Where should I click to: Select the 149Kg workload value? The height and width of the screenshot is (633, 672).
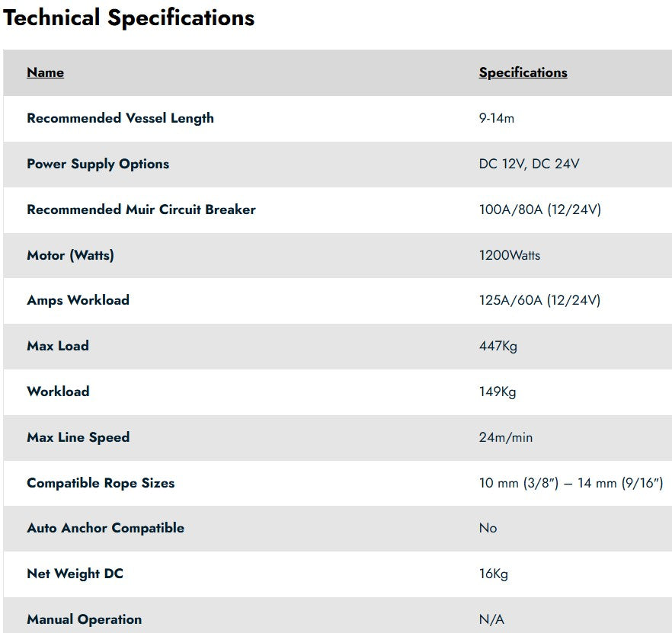(x=498, y=392)
